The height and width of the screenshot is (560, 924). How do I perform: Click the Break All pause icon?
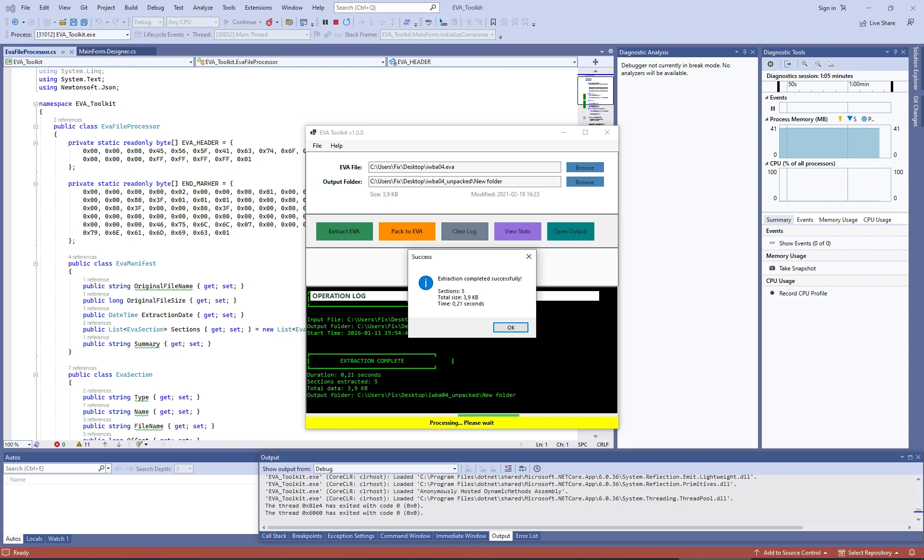click(325, 22)
